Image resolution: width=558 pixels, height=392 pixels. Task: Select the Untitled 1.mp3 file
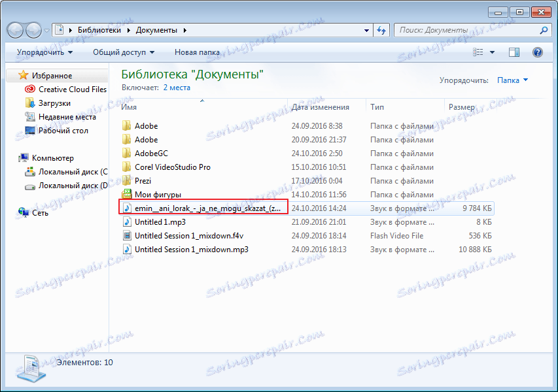click(160, 221)
